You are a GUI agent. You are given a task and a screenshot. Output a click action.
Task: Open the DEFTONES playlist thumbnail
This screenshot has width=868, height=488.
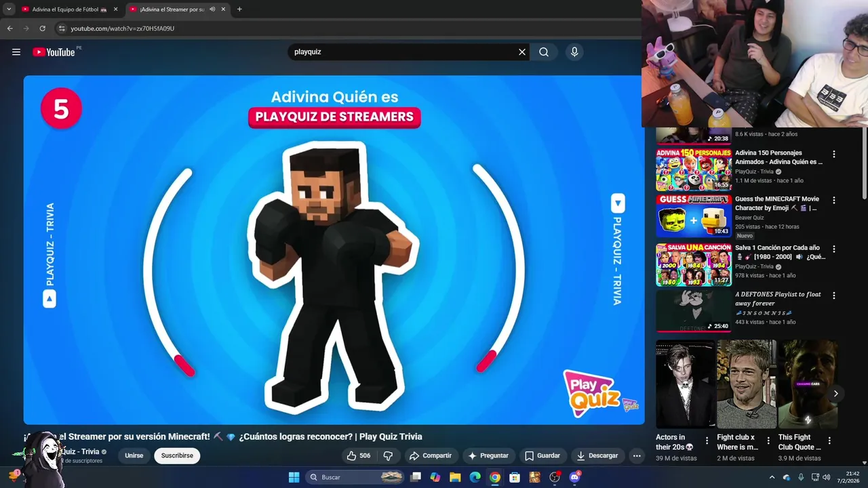tap(693, 311)
